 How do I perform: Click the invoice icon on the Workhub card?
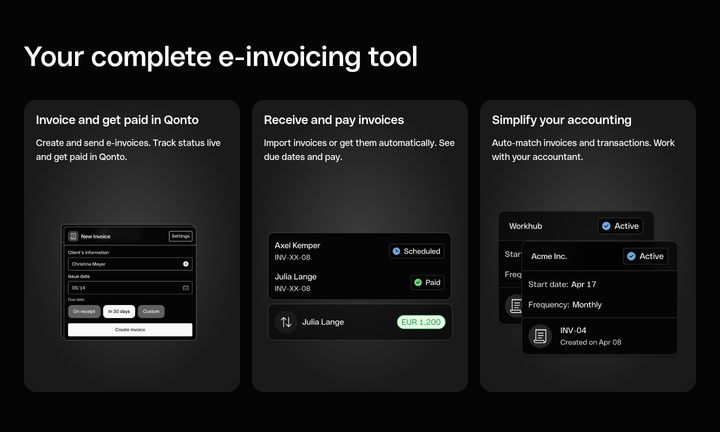pyautogui.click(x=514, y=305)
